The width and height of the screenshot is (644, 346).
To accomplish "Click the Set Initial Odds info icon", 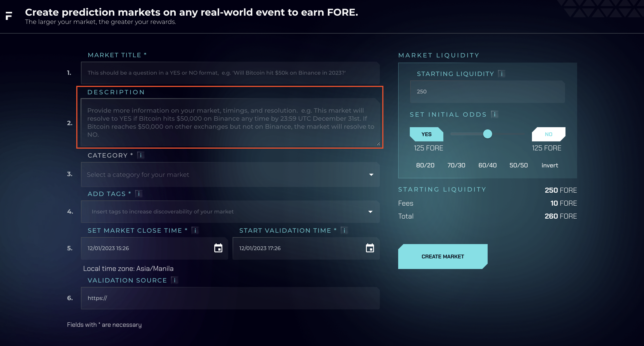I will (x=495, y=114).
